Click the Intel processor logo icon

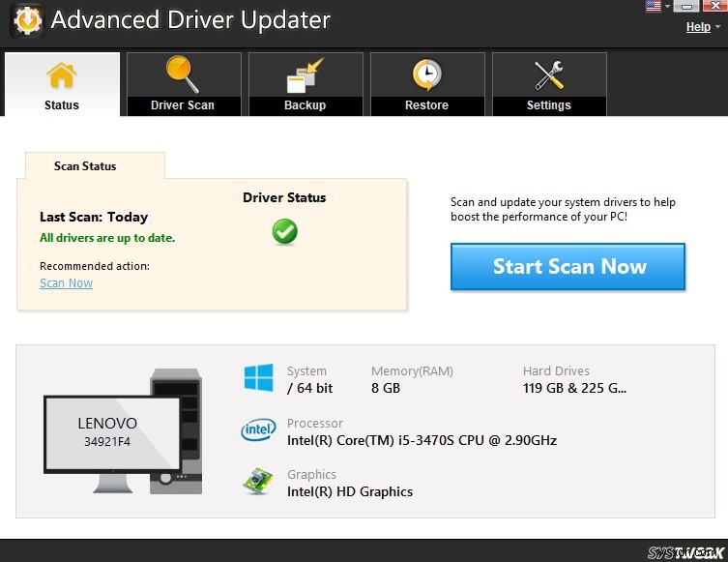[x=258, y=429]
